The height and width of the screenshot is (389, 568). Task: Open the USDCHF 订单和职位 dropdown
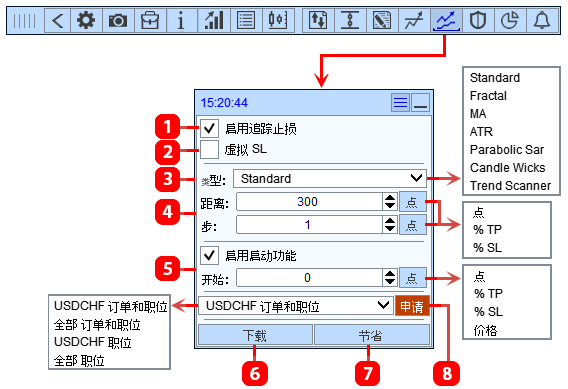point(296,306)
